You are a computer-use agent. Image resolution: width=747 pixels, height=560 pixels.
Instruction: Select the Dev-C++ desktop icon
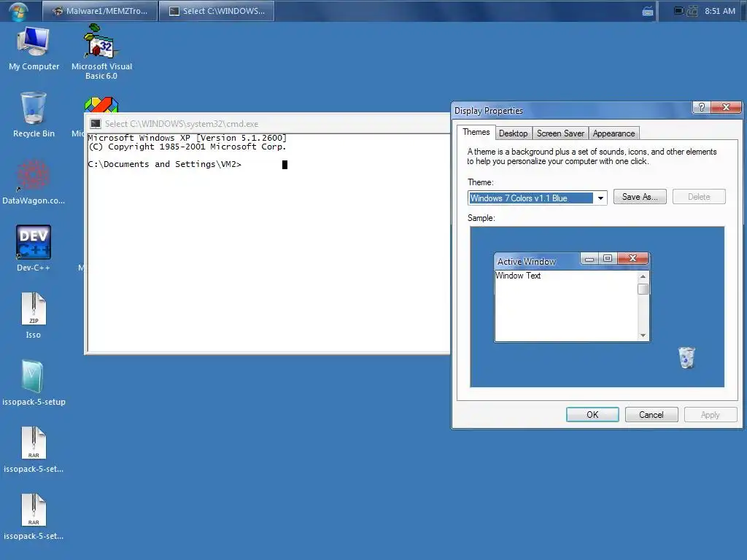(34, 242)
